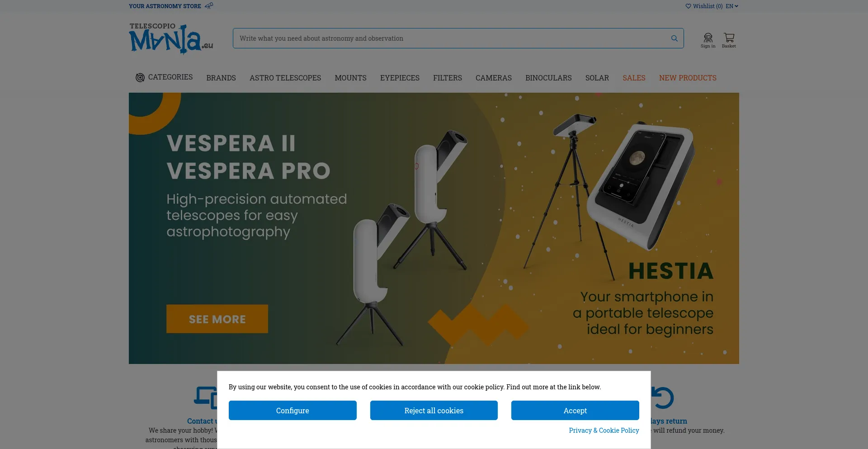Screen dimensions: 868x449
Task: Select the EYEPIECES menu item
Action: [x=400, y=78]
